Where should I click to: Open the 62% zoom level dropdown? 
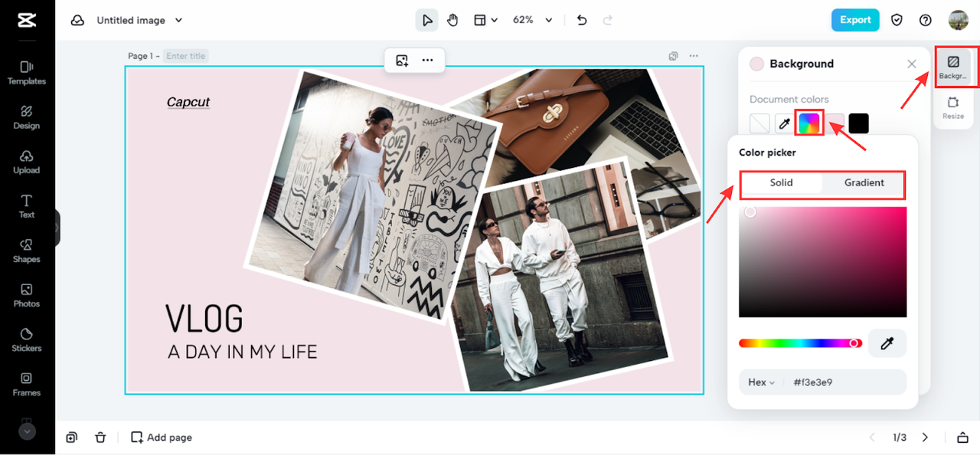click(532, 21)
